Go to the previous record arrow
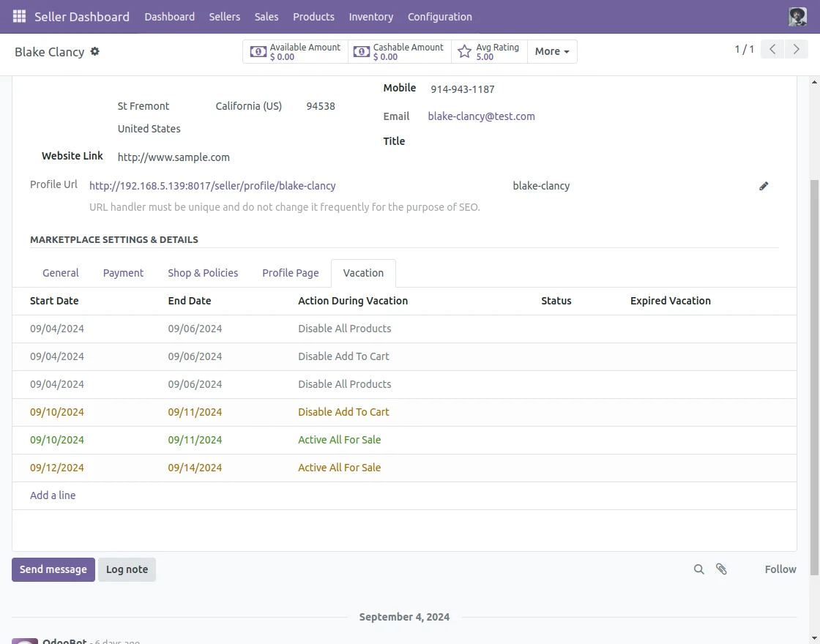Viewport: 820px width, 644px height. coord(772,49)
